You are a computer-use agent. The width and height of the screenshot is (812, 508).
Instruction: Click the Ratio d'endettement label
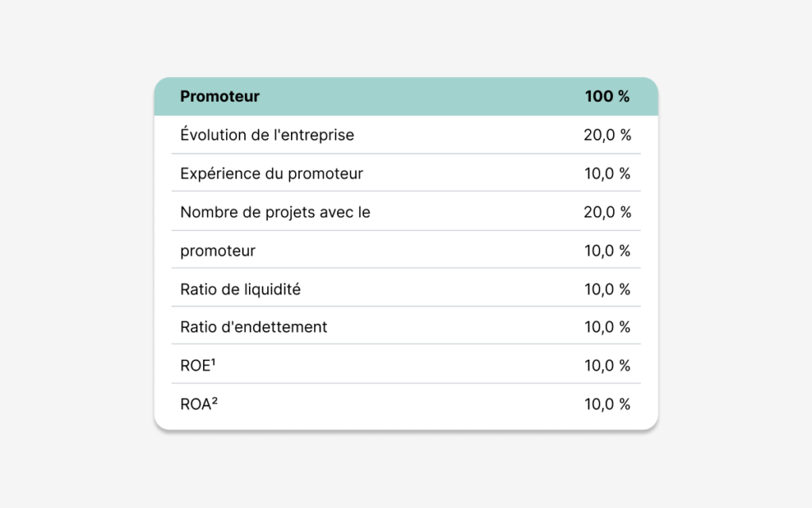pos(254,327)
